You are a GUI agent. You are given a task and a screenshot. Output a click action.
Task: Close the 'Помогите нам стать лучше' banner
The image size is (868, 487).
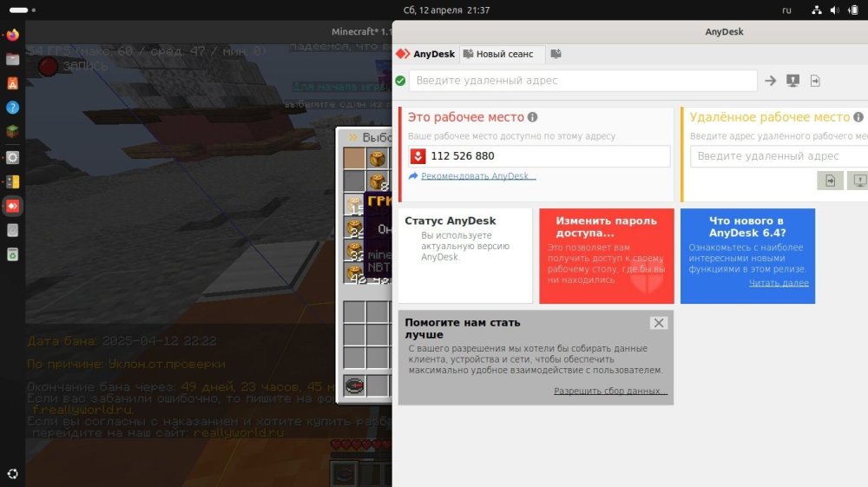tap(659, 323)
